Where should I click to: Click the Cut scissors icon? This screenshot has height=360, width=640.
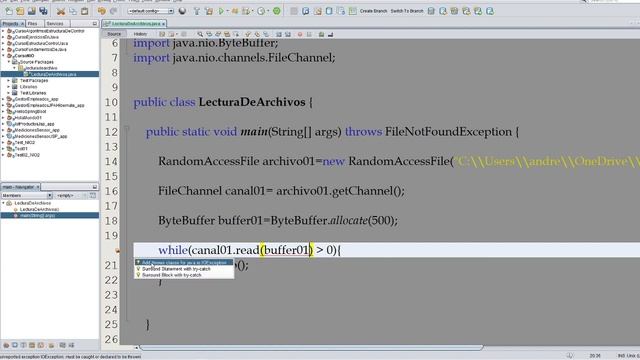(61, 11)
